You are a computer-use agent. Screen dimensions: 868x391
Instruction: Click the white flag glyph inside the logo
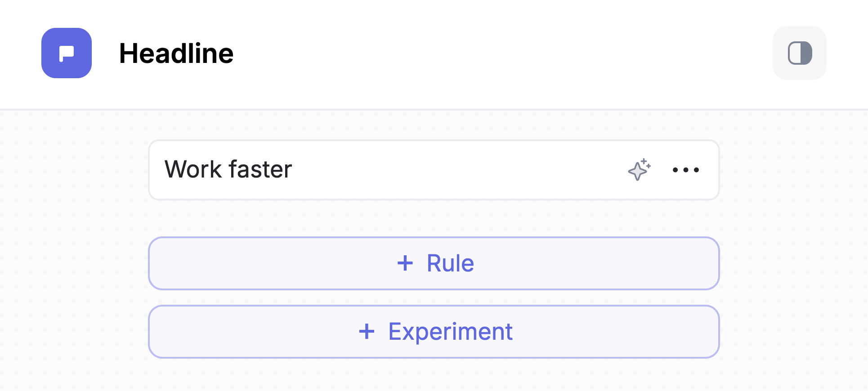click(67, 53)
